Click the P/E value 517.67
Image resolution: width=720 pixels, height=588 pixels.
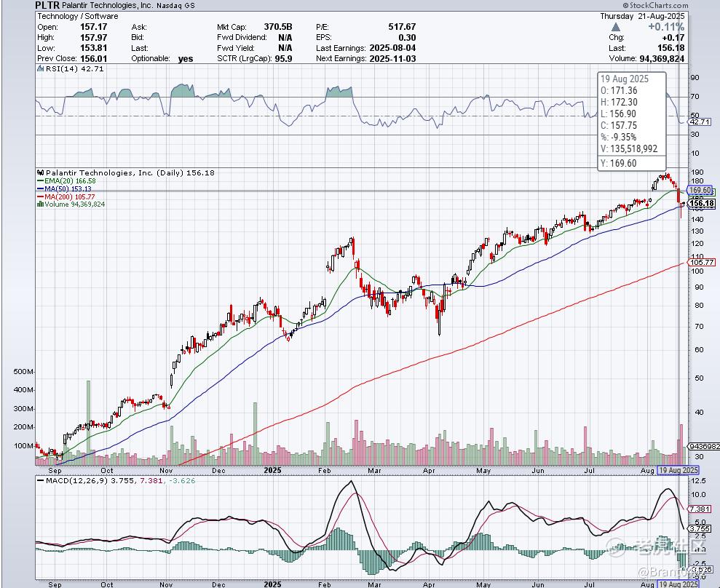(x=403, y=27)
